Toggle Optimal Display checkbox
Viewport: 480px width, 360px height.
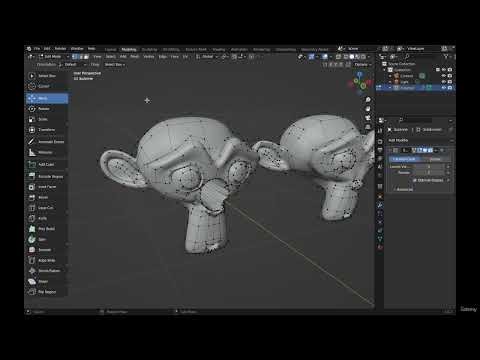415,180
